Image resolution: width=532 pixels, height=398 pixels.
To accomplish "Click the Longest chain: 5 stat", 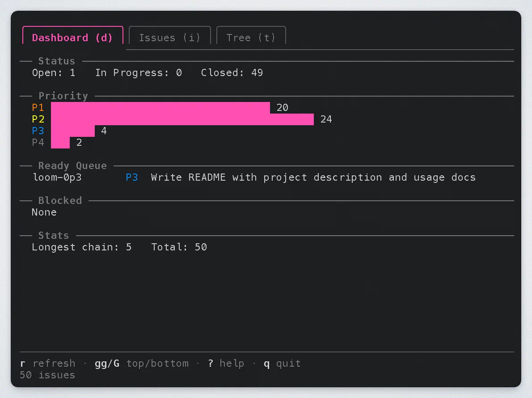I will tap(82, 247).
